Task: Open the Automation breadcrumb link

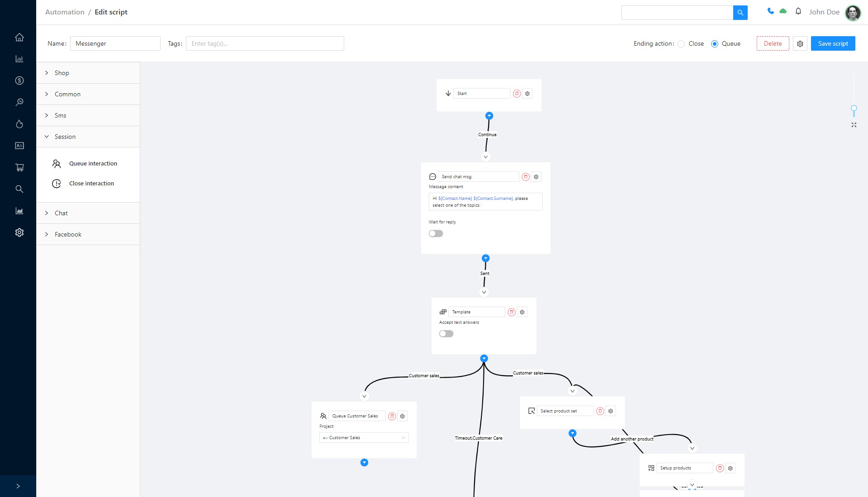Action: pos(64,12)
